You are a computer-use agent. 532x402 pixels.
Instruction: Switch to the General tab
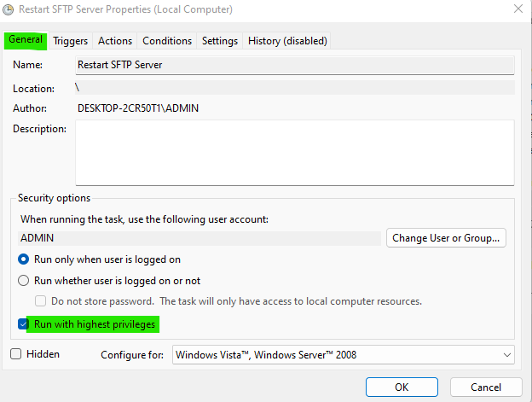click(26, 40)
